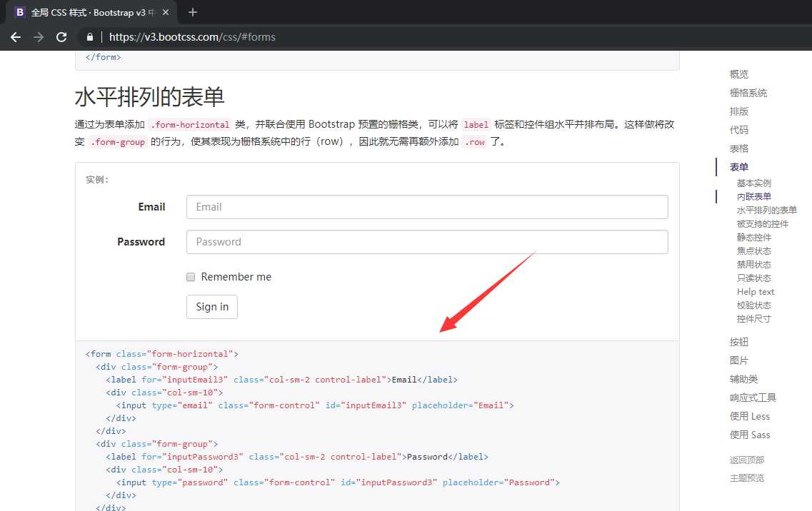Click the form class="form-horizontal" code line
Image resolution: width=812 pixels, height=511 pixels.
[x=161, y=354]
